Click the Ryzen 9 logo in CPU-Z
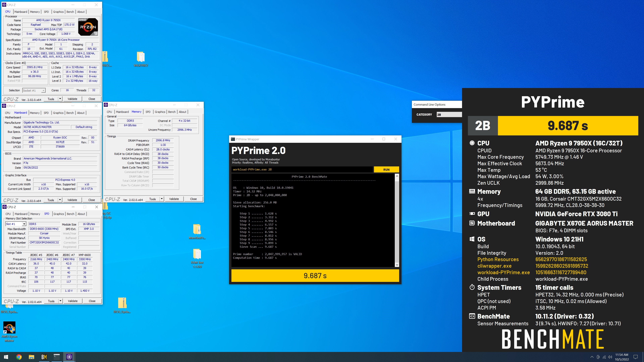Screen dimensions: 644x362 [x=88, y=27]
